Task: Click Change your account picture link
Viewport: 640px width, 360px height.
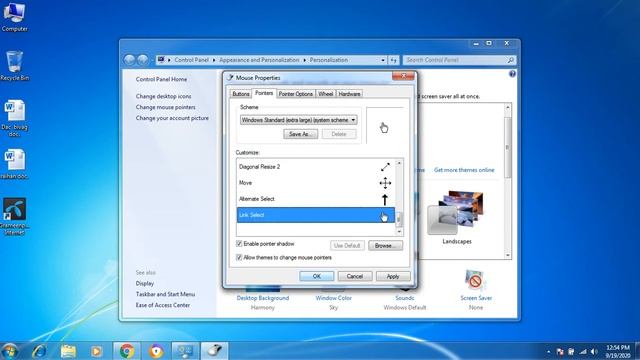Action: click(x=172, y=118)
